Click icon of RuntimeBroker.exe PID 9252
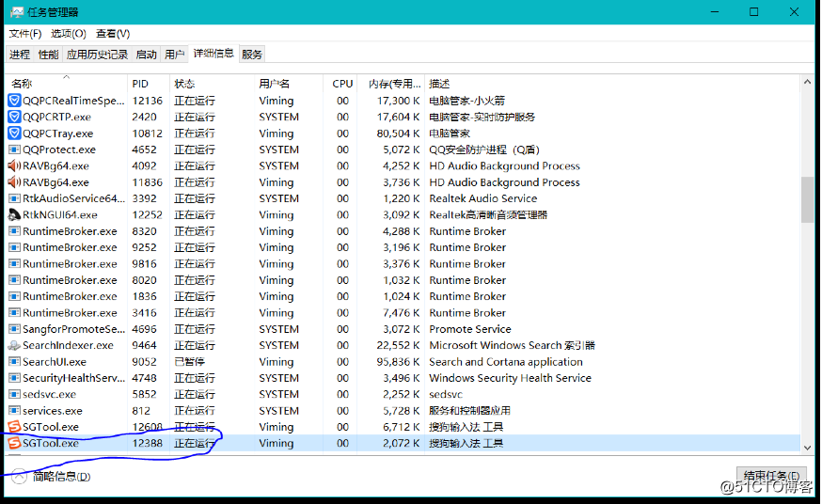The height and width of the screenshot is (504, 822). click(x=15, y=247)
